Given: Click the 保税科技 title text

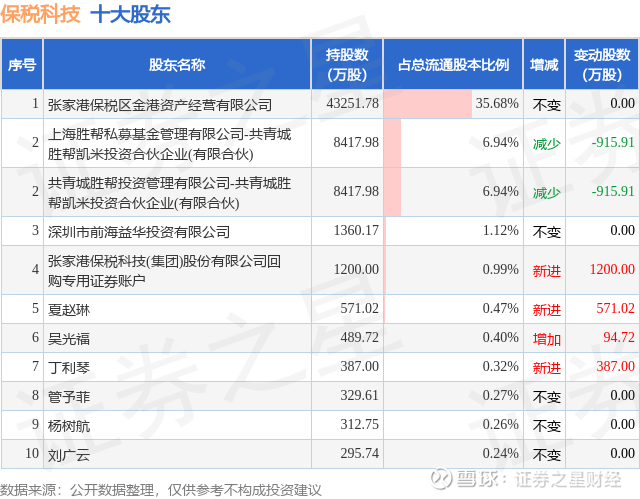Looking at the screenshot, I should (x=40, y=14).
